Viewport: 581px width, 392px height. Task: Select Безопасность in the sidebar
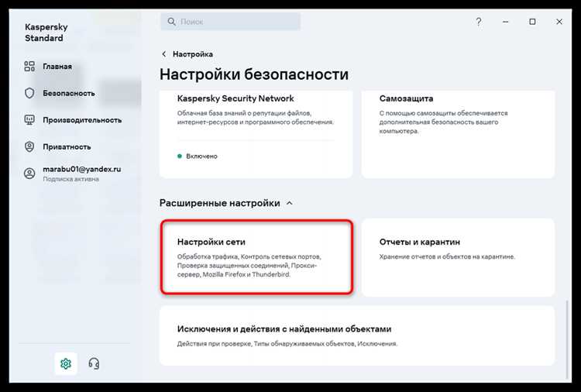click(x=69, y=94)
